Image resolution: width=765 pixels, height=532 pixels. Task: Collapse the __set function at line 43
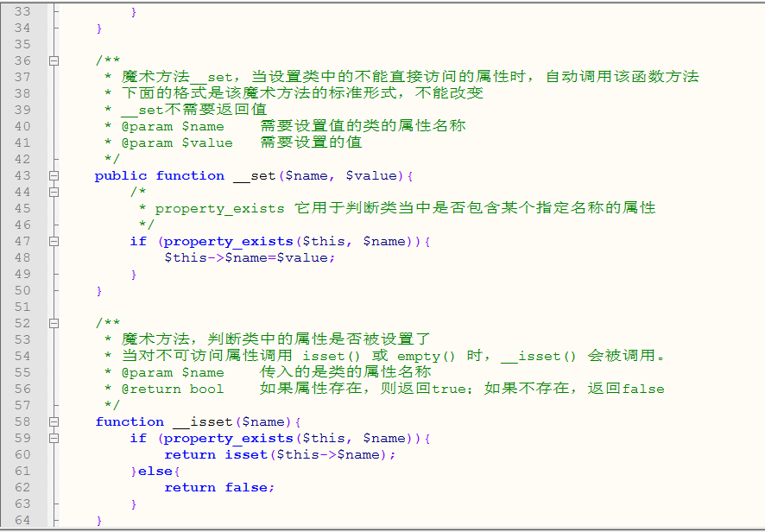pyautogui.click(x=54, y=175)
